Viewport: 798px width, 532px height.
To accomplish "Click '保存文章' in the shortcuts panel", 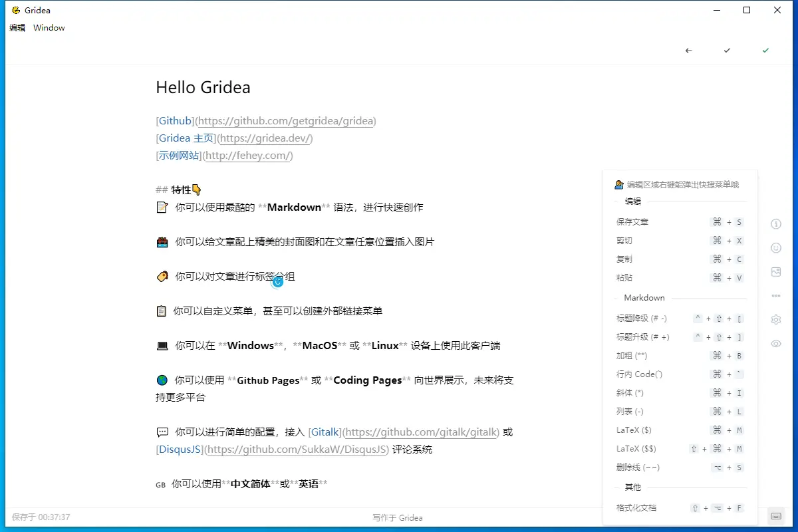I will [x=632, y=222].
